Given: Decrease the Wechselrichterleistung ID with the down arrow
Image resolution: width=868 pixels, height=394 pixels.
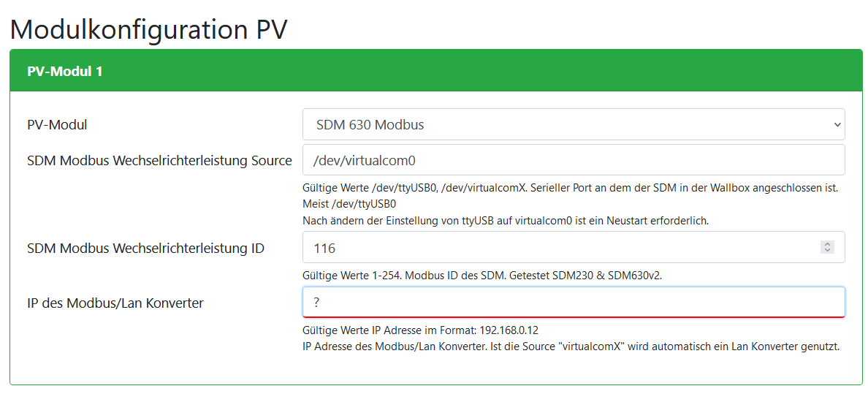Looking at the screenshot, I should (x=827, y=251).
